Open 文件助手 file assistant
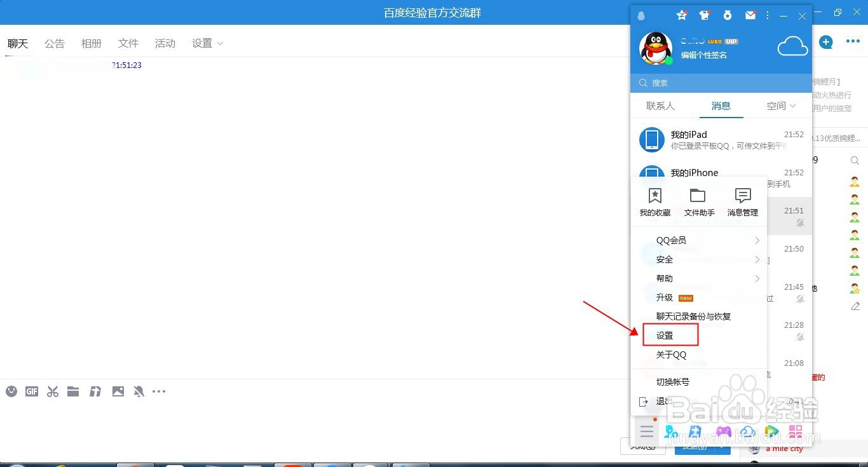868x467 pixels. pyautogui.click(x=699, y=203)
